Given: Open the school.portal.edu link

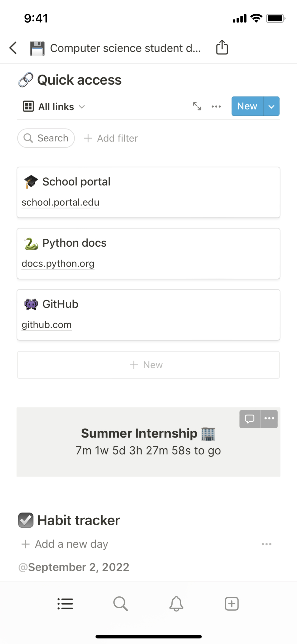Looking at the screenshot, I should (60, 203).
